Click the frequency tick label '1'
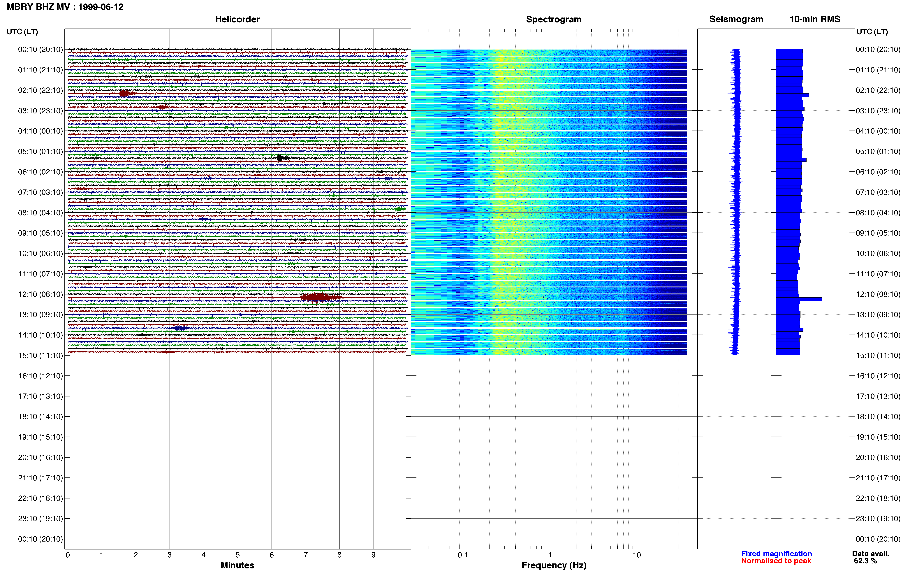This screenshot has width=924, height=578. pos(550,555)
